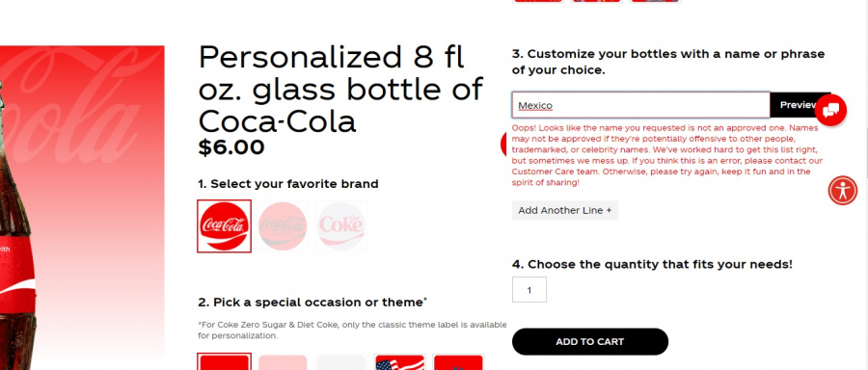The height and width of the screenshot is (370, 868).
Task: Click the quantity box showing 1
Action: (529, 290)
